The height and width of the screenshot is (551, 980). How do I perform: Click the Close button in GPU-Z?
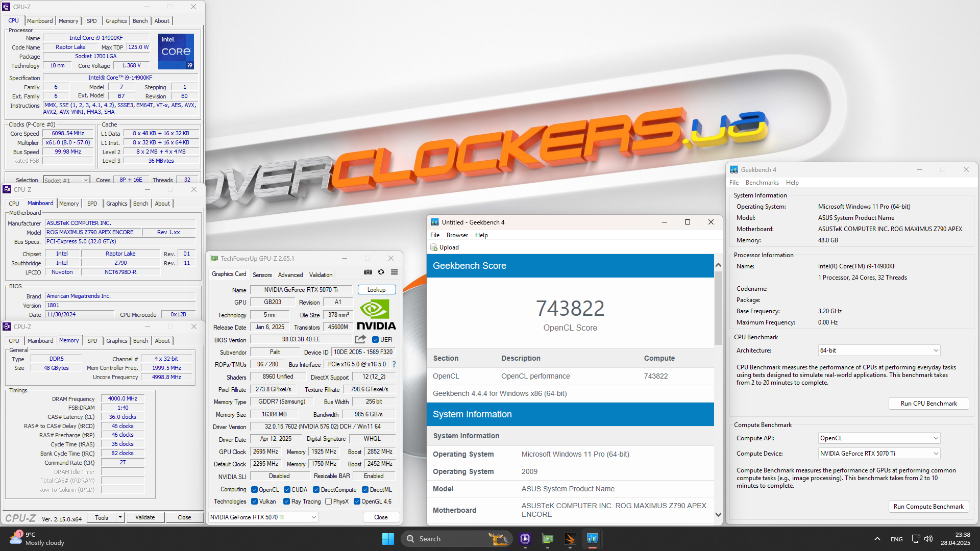pyautogui.click(x=381, y=517)
